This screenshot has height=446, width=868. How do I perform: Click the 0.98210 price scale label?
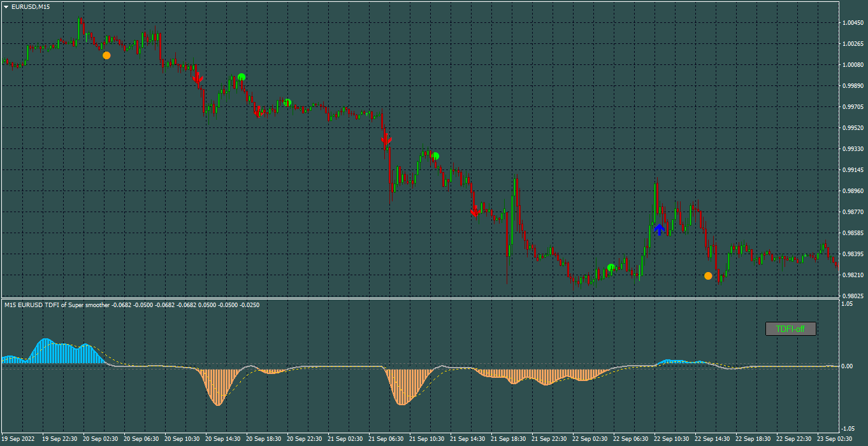click(x=853, y=275)
